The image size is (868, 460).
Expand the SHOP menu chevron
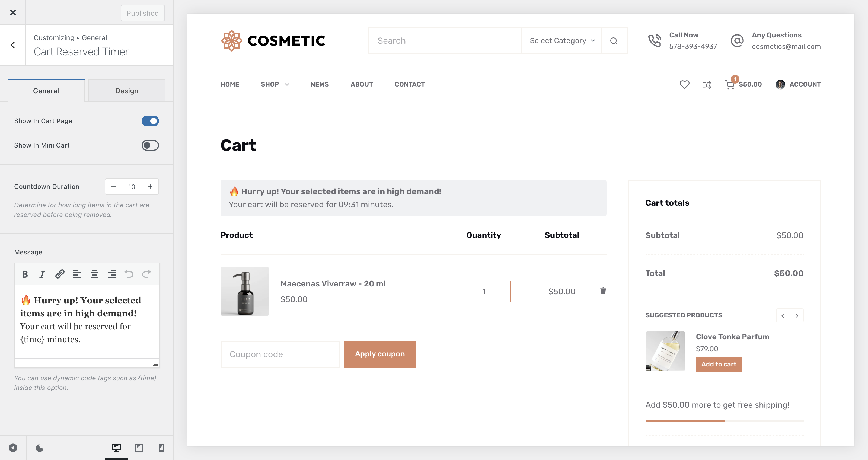pyautogui.click(x=287, y=85)
